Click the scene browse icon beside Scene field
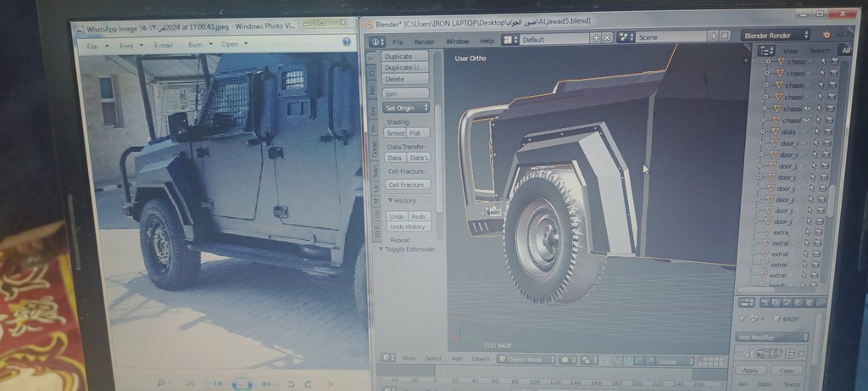This screenshot has height=391, width=868. 626,37
